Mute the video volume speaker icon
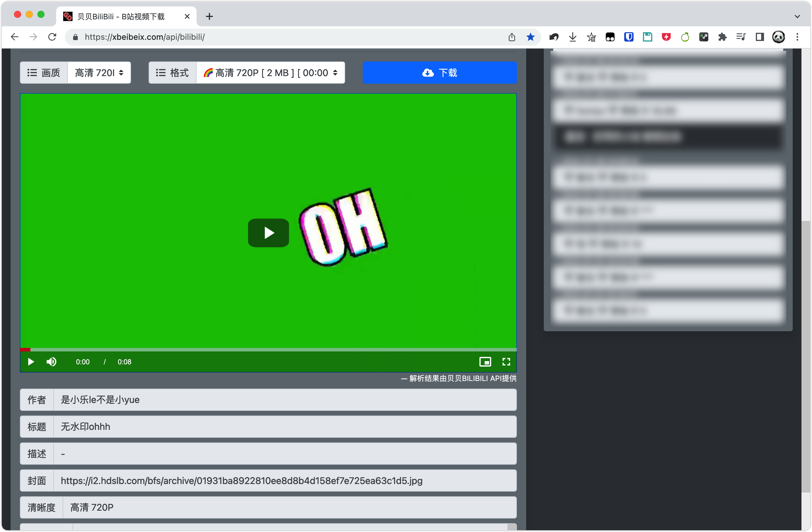The image size is (812, 532). pos(51,362)
